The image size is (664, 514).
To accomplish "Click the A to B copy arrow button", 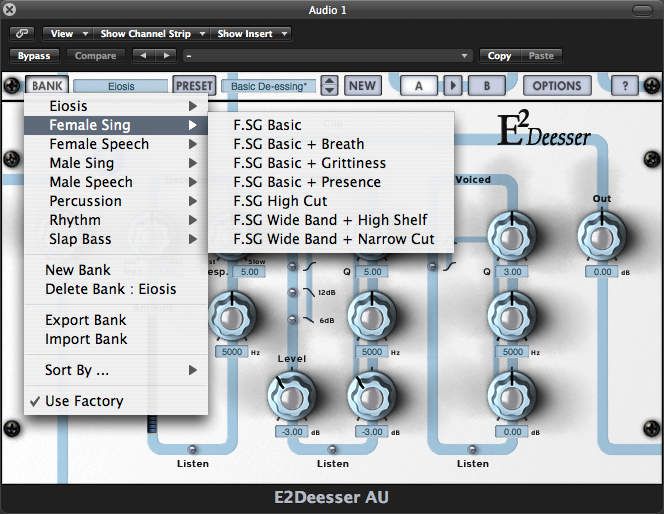I will [x=453, y=86].
